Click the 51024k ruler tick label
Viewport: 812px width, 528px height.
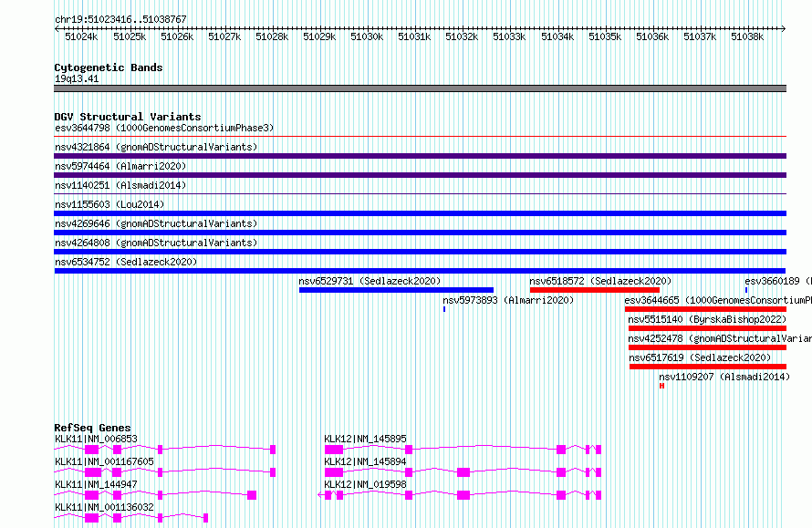[x=81, y=36]
